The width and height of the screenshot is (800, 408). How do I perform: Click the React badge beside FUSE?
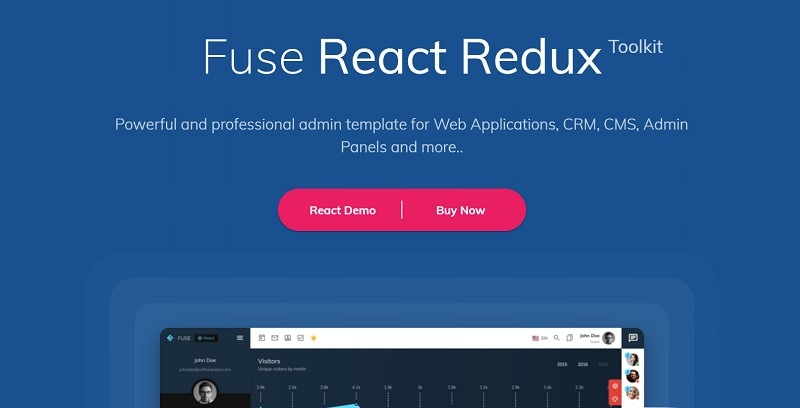[x=207, y=338]
